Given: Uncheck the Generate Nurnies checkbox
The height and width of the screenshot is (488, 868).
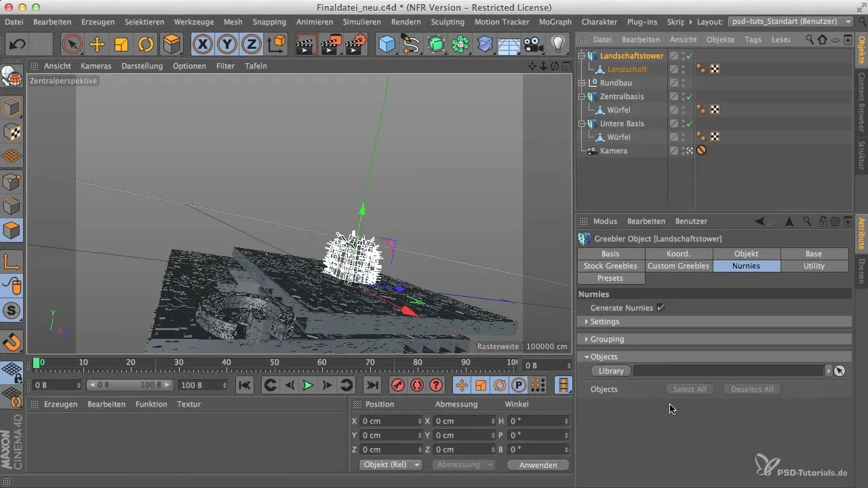Looking at the screenshot, I should click(x=660, y=308).
